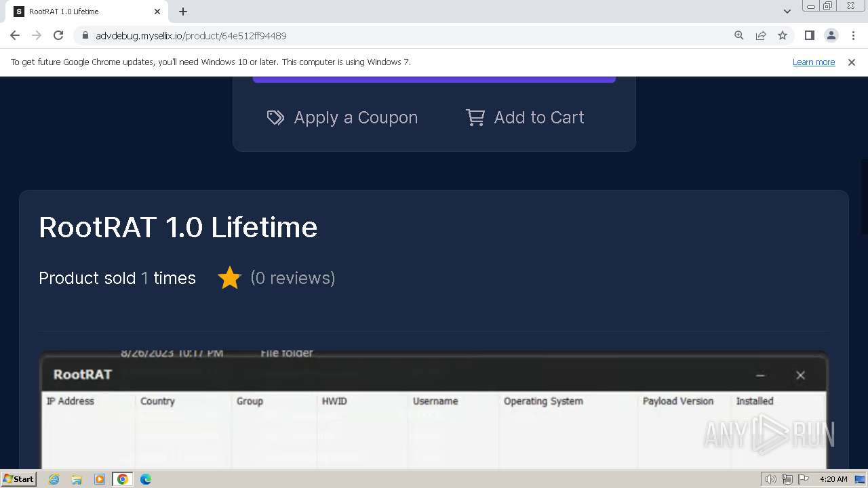Click the Show desktop button
Image resolution: width=868 pixels, height=488 pixels.
[x=860, y=479]
